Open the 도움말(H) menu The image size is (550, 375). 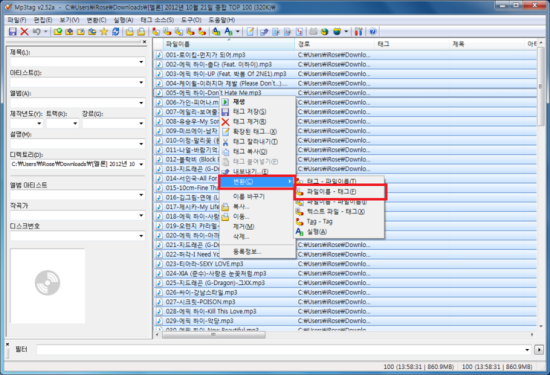[x=222, y=20]
